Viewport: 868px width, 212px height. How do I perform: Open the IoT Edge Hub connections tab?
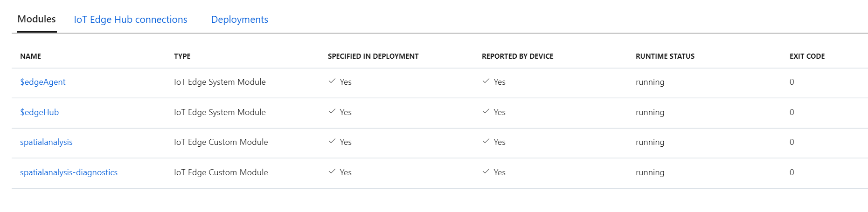click(131, 20)
